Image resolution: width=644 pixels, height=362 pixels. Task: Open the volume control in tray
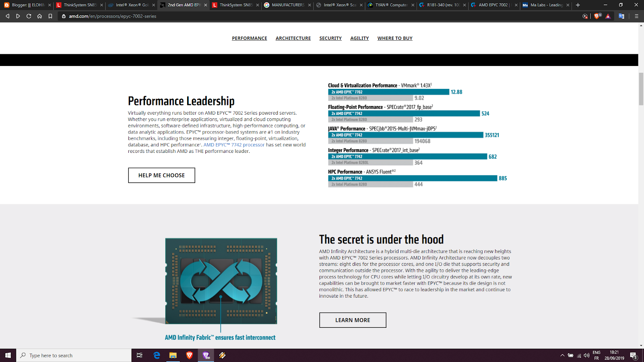[586, 355]
